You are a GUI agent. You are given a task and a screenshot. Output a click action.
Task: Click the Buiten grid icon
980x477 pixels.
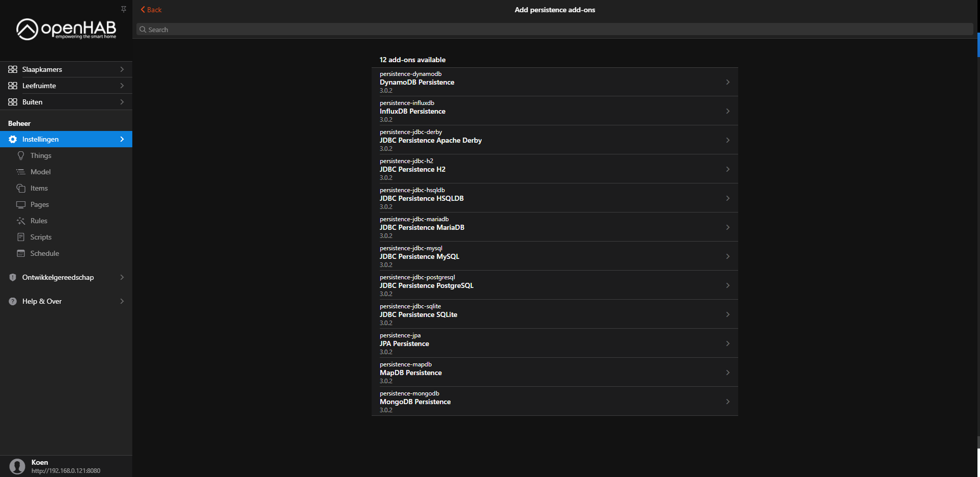click(x=13, y=102)
